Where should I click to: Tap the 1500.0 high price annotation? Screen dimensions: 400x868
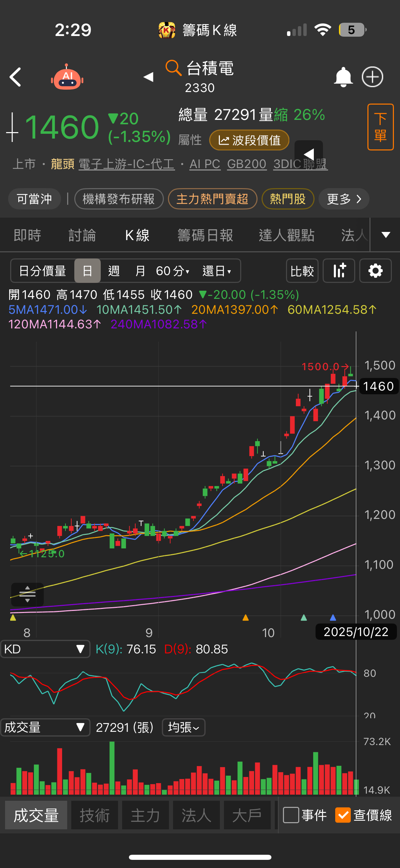[325, 366]
